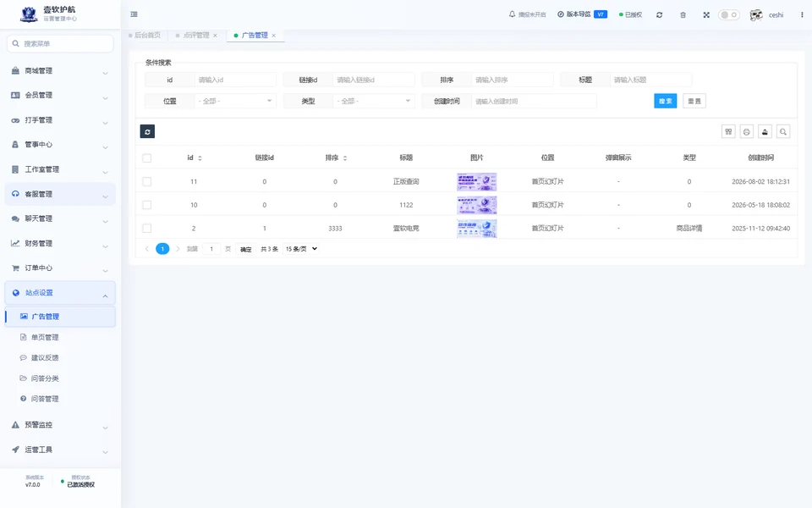Click the 确定 pagination button
812x508 pixels.
pyautogui.click(x=246, y=249)
